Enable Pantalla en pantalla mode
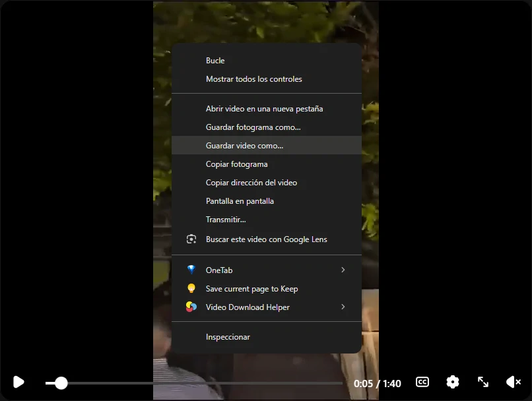The image size is (532, 401). 267,201
